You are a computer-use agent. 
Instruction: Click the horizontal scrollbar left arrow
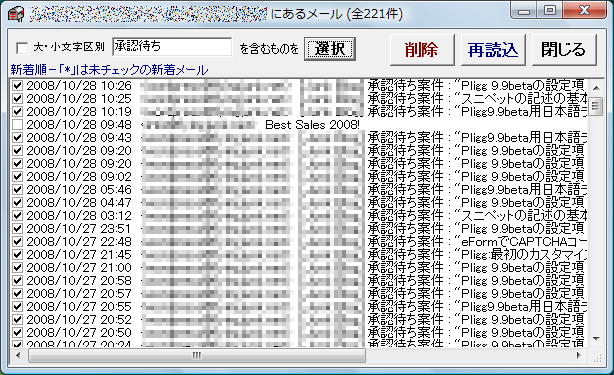tap(18, 355)
